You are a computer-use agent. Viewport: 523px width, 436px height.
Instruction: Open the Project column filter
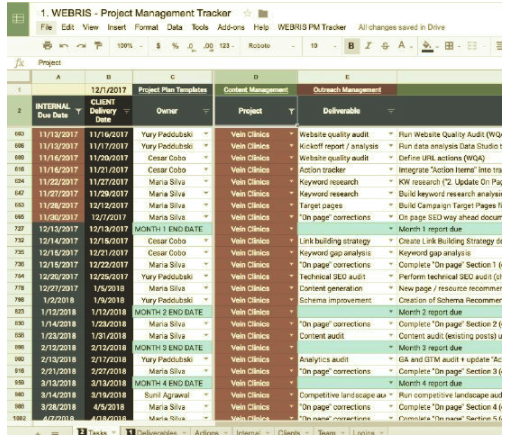tap(291, 111)
